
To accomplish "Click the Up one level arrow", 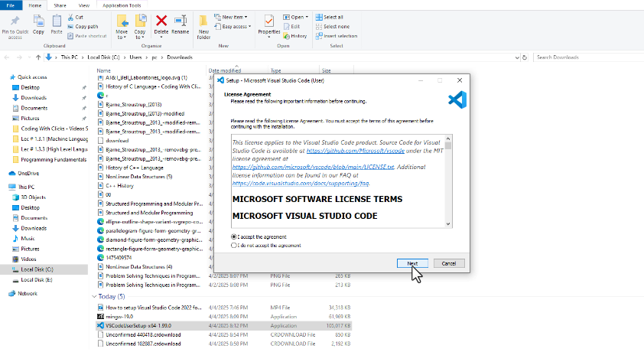I will click(x=38, y=57).
